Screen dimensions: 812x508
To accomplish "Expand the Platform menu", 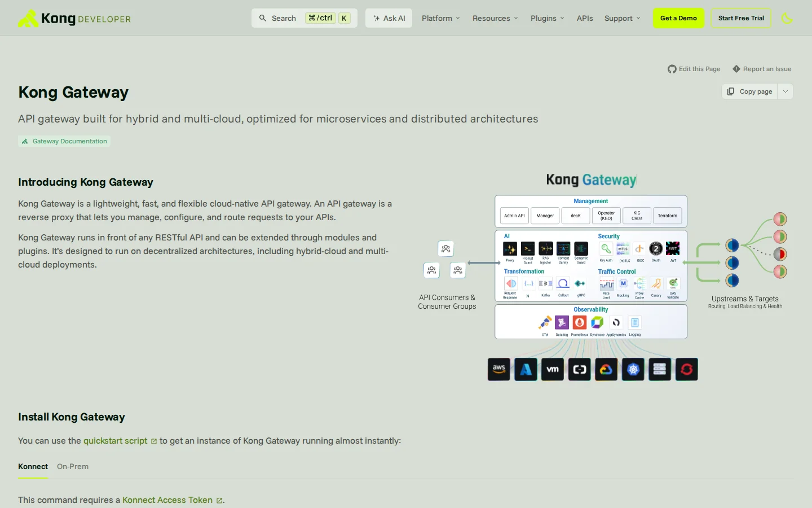I will click(x=441, y=18).
